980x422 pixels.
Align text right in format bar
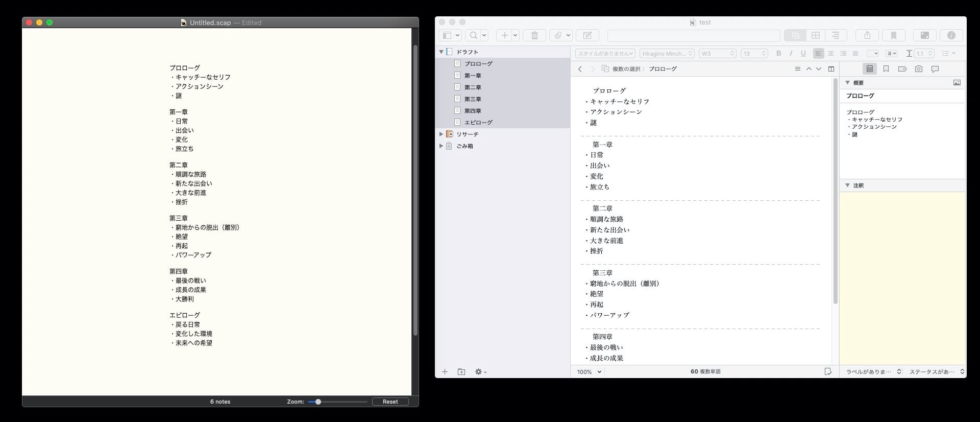click(843, 53)
